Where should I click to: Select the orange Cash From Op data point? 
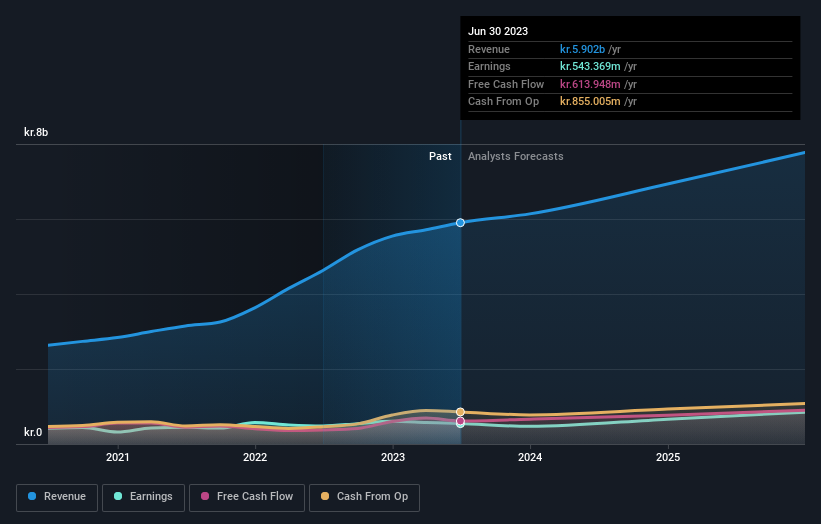pos(460,412)
